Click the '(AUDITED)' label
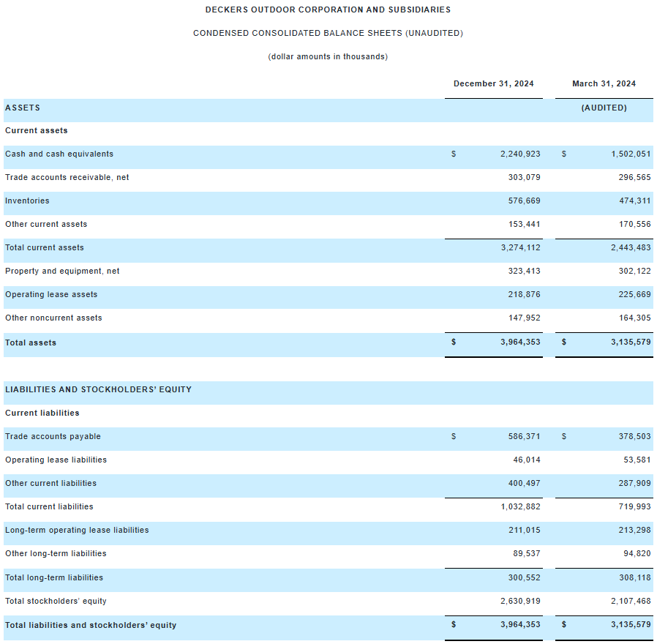657x644 pixels. 604,108
